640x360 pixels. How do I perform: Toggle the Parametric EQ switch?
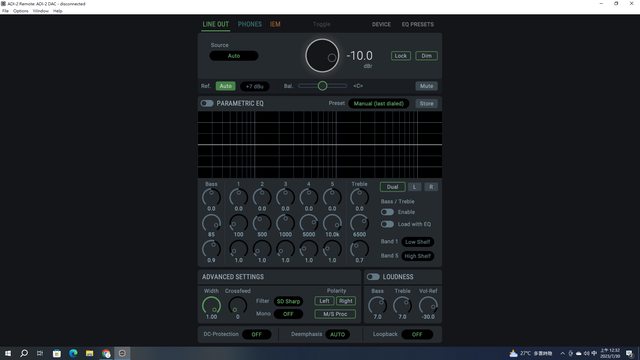207,103
